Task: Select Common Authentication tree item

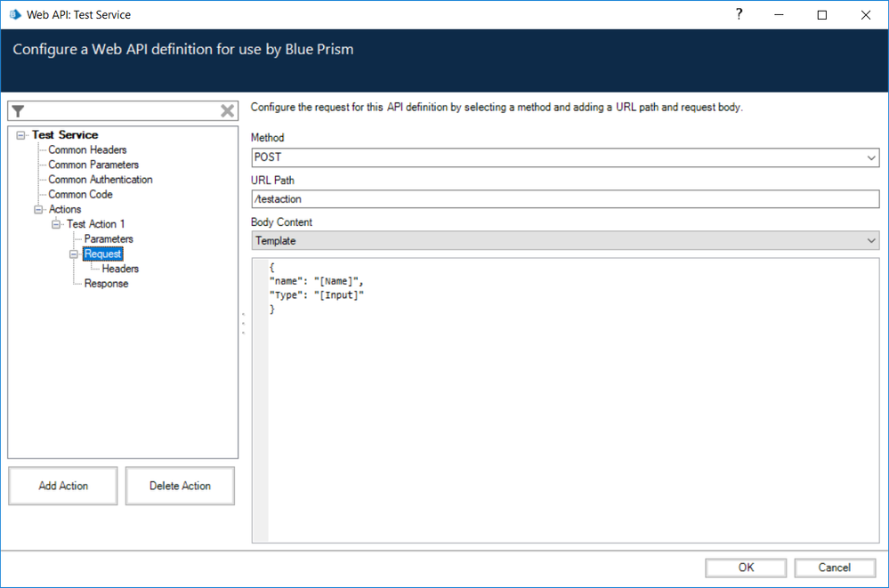Action: coord(100,180)
